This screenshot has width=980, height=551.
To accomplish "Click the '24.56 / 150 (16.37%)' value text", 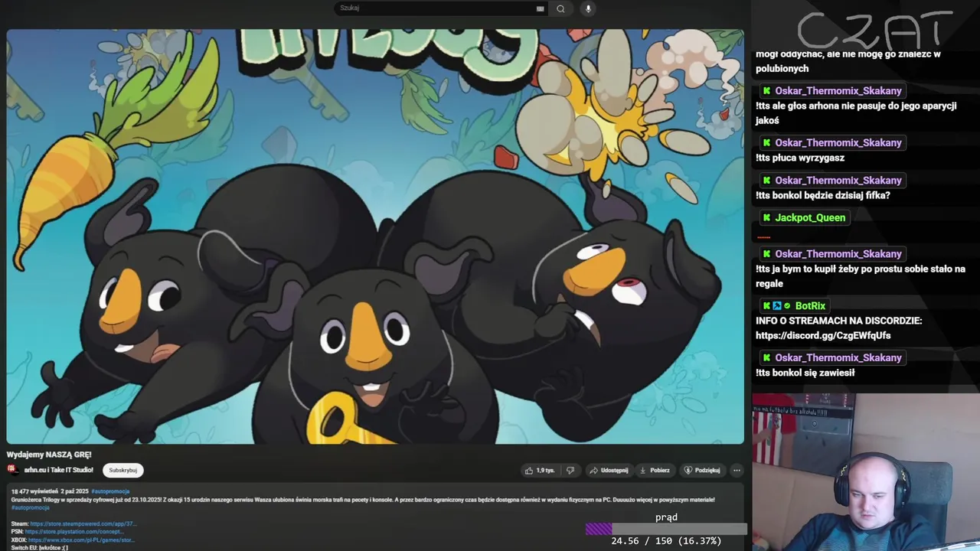I will pyautogui.click(x=666, y=541).
